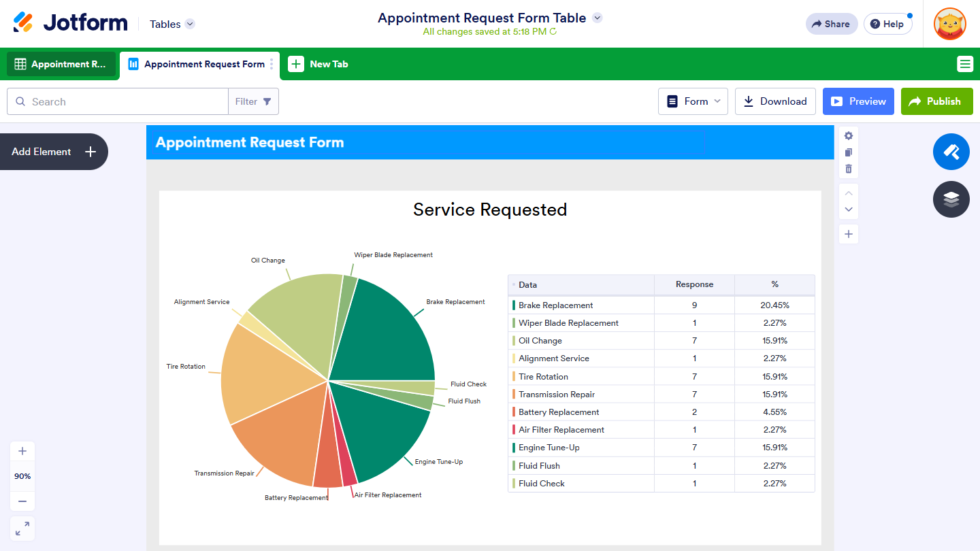This screenshot has width=980, height=551.
Task: Open the Form dropdown
Action: click(x=693, y=101)
